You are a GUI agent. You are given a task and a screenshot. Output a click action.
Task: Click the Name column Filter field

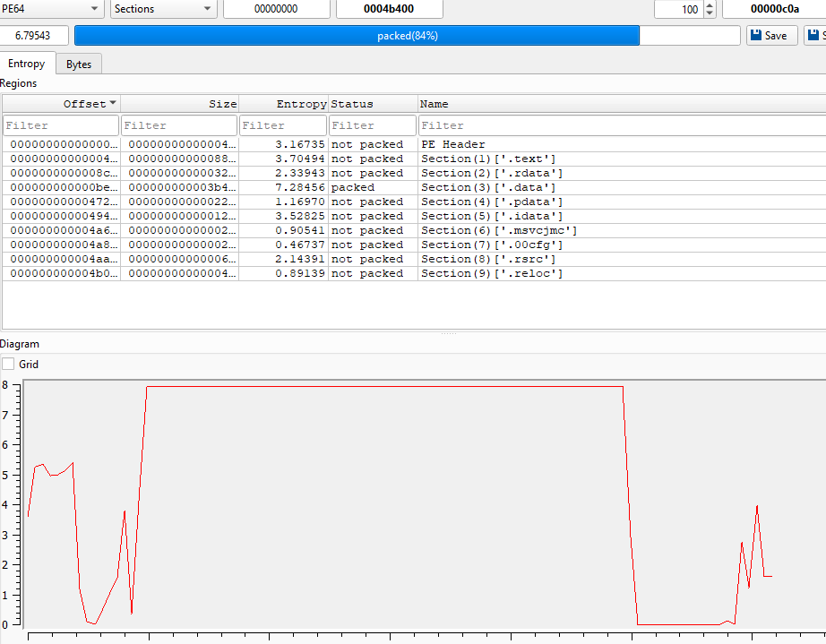[x=623, y=125]
